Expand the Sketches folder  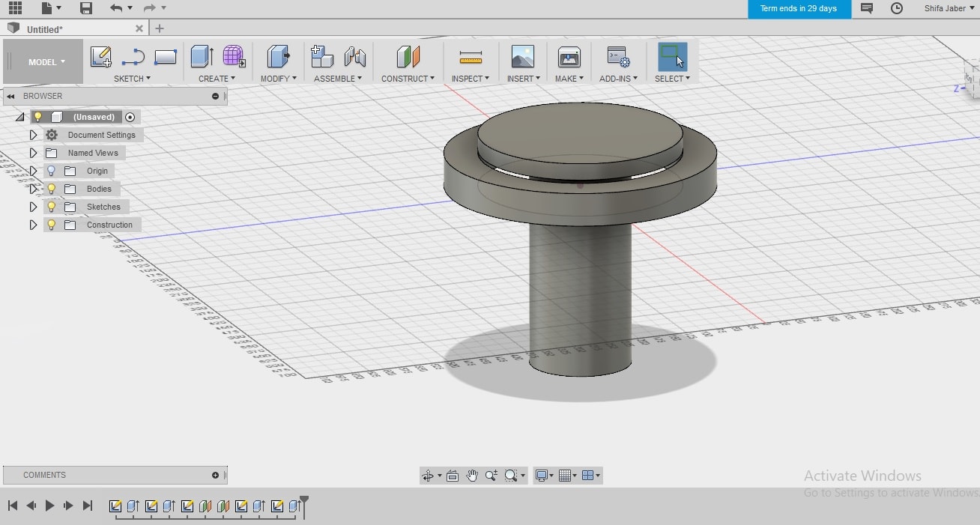click(33, 207)
